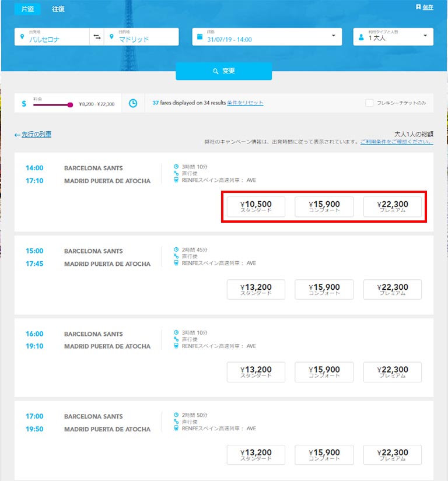Choose ¥13,200 standard fare for 17:00 train
The width and height of the screenshot is (448, 481).
(256, 455)
